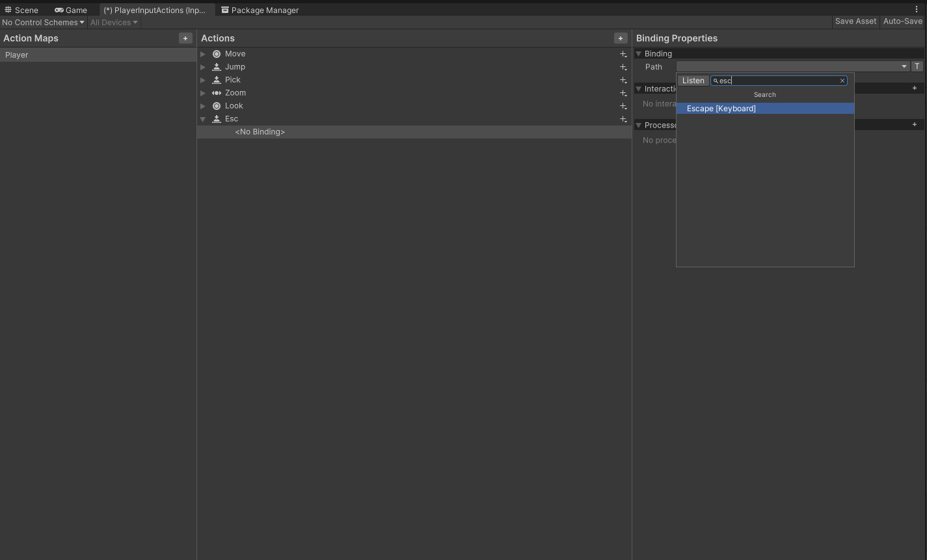927x560 pixels.
Task: Clear the binding search field text
Action: [842, 81]
